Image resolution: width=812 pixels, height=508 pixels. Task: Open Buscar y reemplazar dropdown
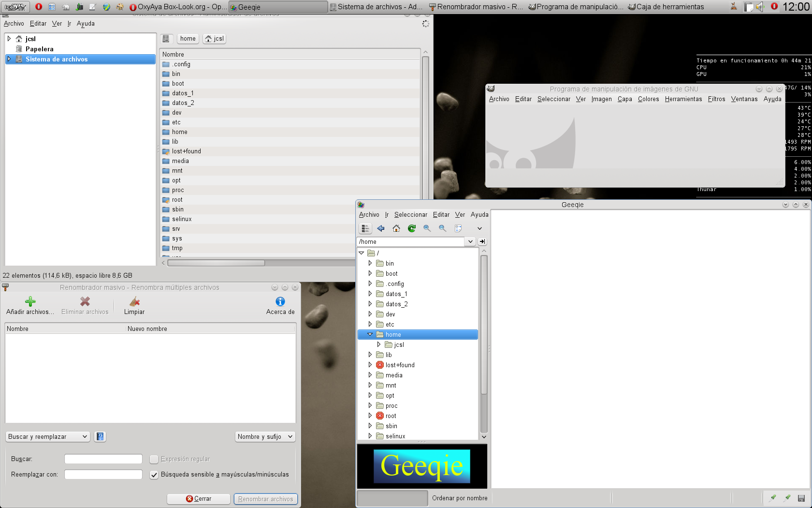coord(48,436)
